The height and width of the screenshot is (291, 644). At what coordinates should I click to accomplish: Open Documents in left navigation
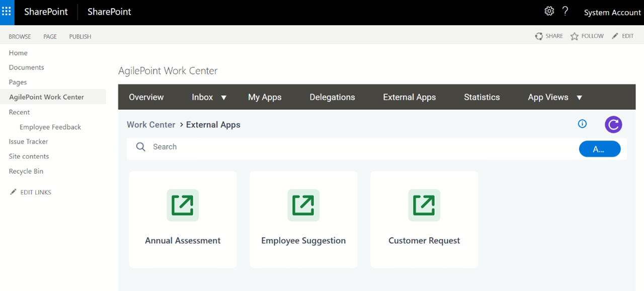pyautogui.click(x=27, y=67)
